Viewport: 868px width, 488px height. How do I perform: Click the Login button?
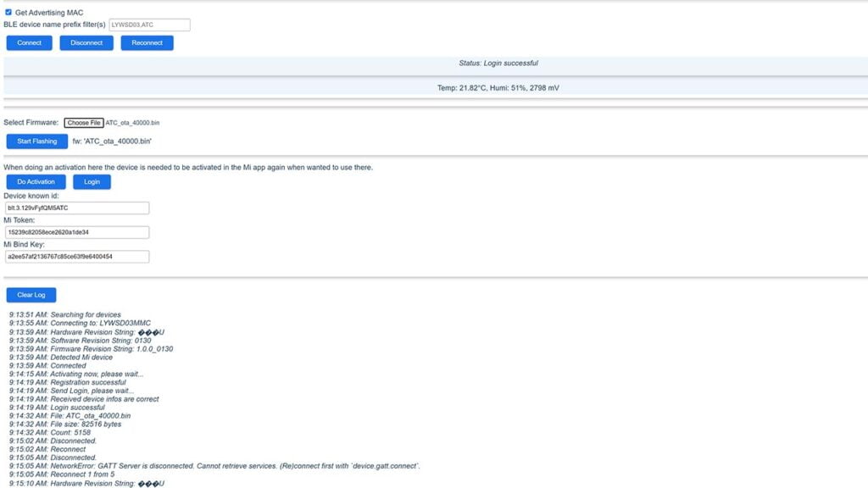click(x=92, y=181)
